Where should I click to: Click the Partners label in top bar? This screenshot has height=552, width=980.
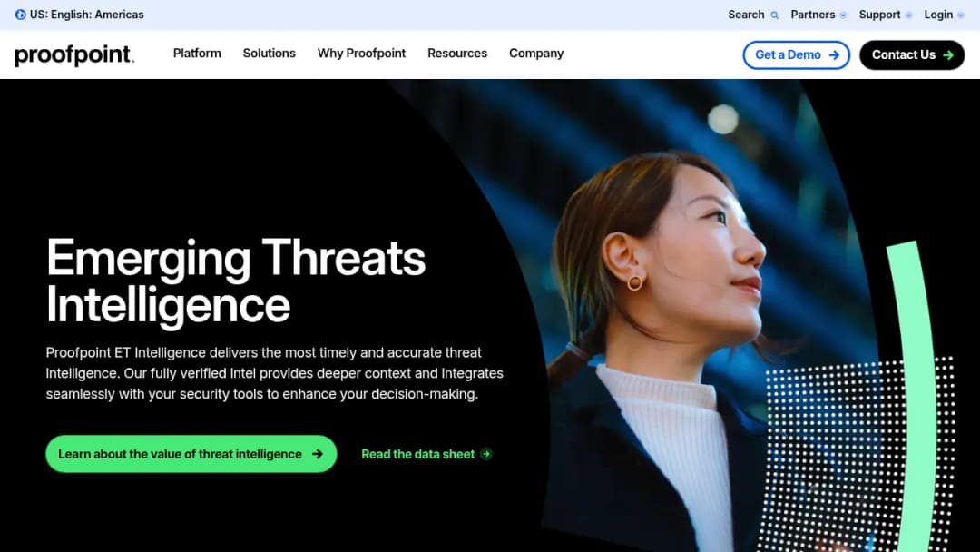(812, 15)
